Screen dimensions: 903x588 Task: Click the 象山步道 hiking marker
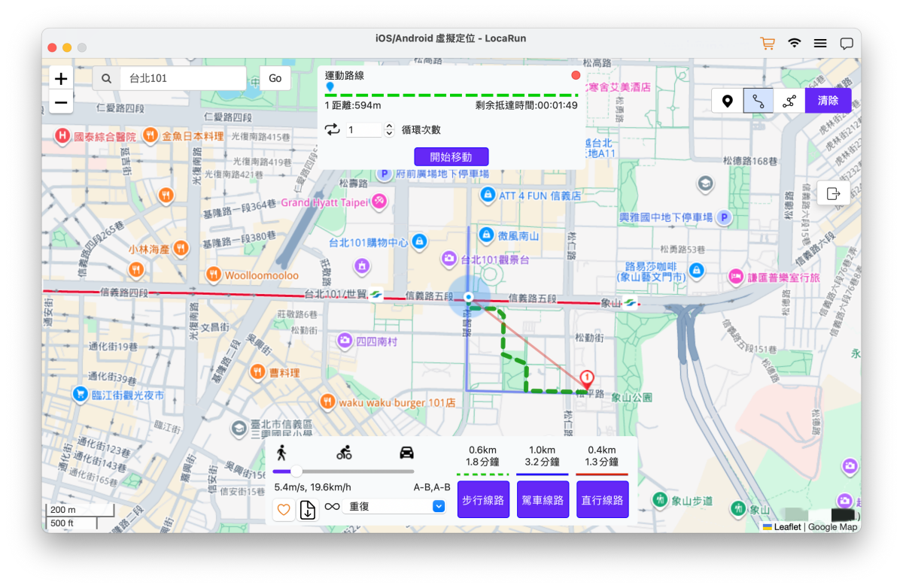pyautogui.click(x=660, y=499)
